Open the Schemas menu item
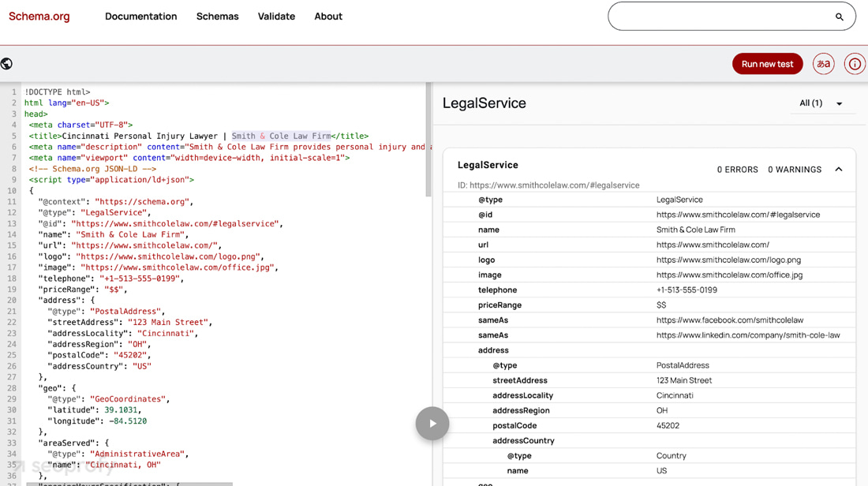868x486 pixels. (x=217, y=16)
